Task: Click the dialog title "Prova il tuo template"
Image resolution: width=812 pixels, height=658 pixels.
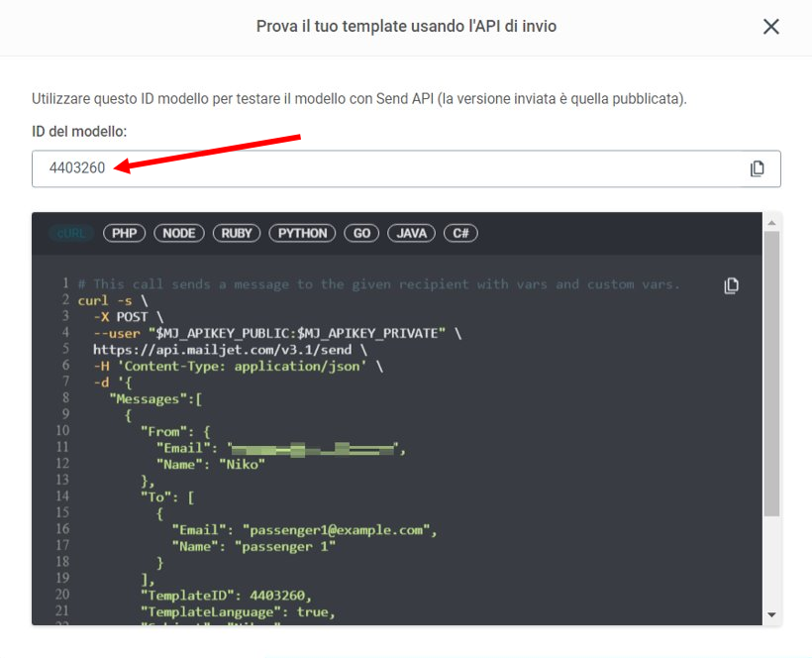Action: coord(406,27)
